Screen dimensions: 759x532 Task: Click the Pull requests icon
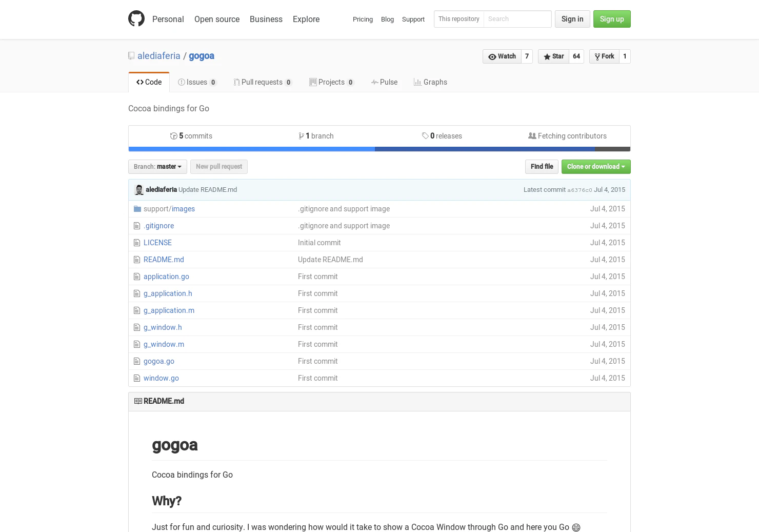[236, 82]
